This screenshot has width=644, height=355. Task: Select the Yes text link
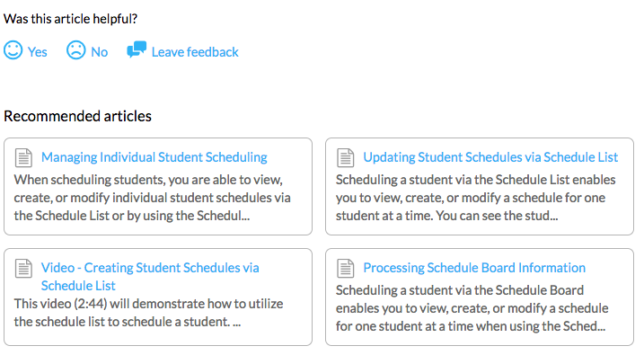(x=38, y=52)
